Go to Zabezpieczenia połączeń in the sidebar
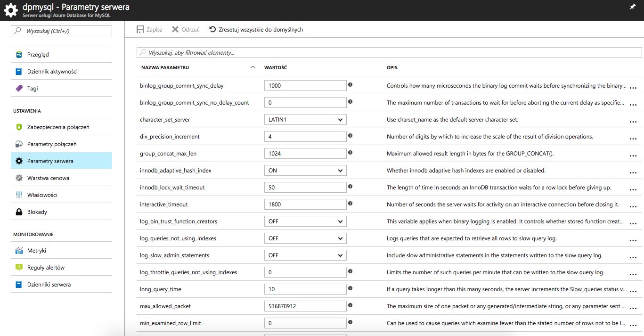Screen dimensions: 644x336 (58, 127)
